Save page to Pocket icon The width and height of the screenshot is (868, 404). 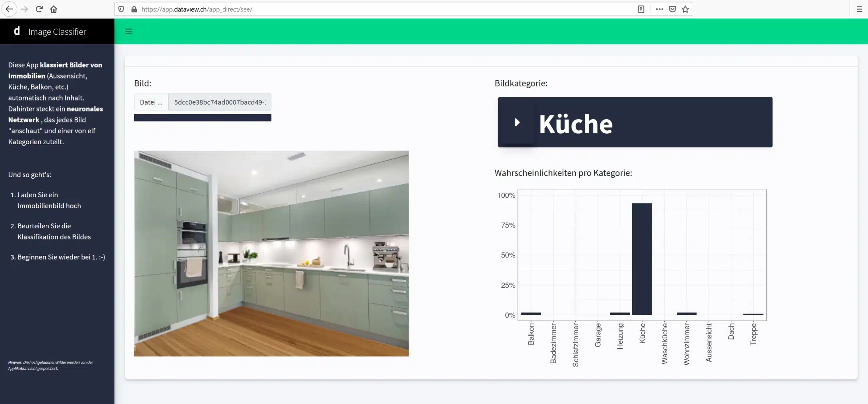[672, 9]
